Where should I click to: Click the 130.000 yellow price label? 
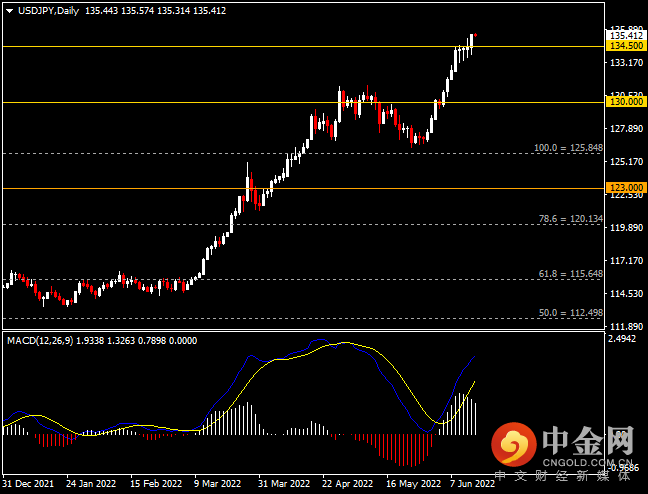(627, 102)
